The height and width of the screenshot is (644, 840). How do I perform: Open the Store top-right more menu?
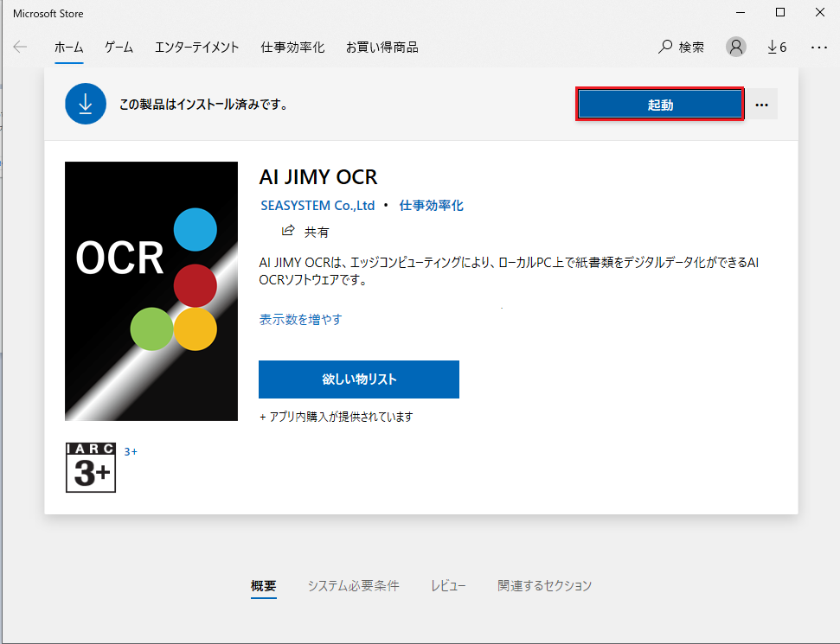818,48
